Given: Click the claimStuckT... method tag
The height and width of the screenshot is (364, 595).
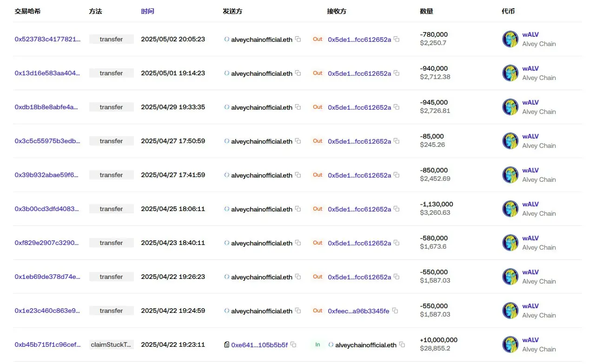Looking at the screenshot, I should pyautogui.click(x=112, y=344).
